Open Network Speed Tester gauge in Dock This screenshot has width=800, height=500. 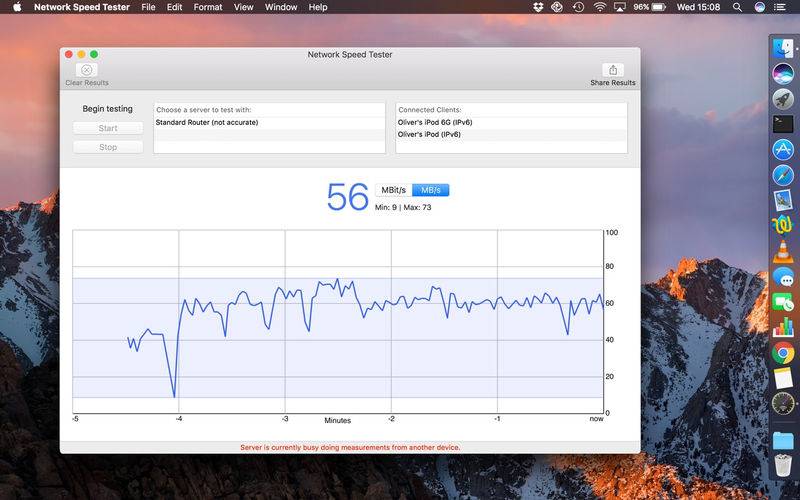point(783,404)
